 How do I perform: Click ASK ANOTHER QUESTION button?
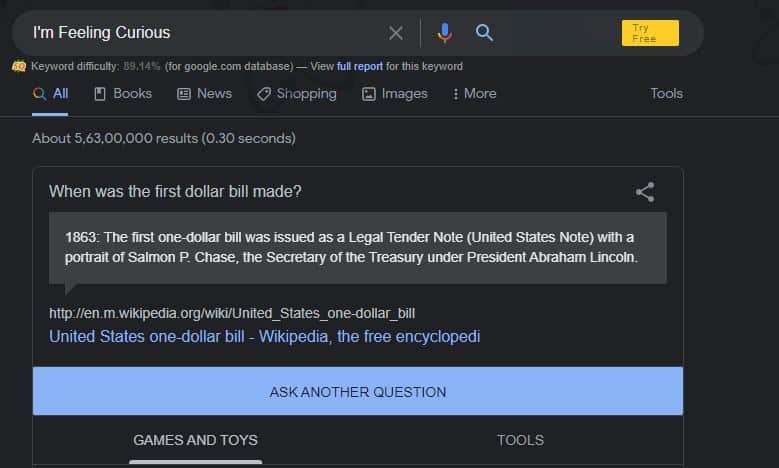358,391
